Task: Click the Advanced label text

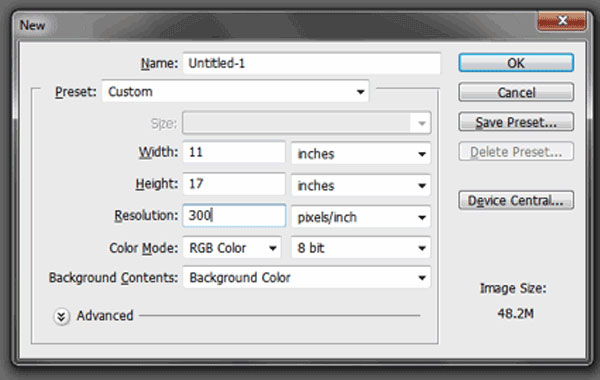Action: [x=105, y=316]
